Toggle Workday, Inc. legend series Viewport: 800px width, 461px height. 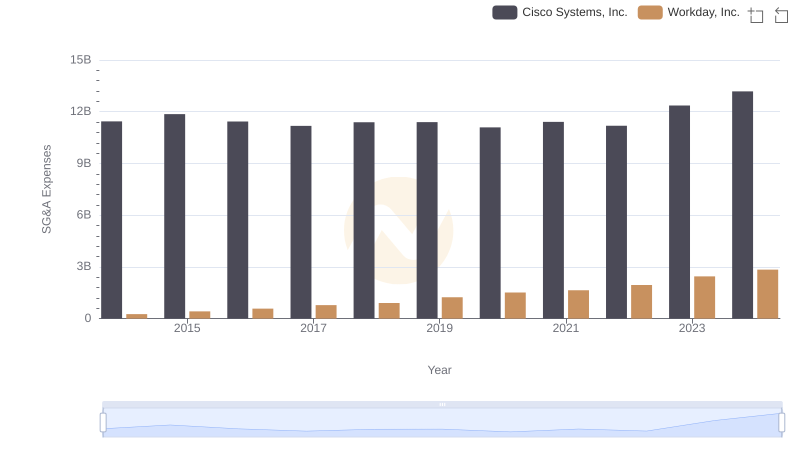689,12
